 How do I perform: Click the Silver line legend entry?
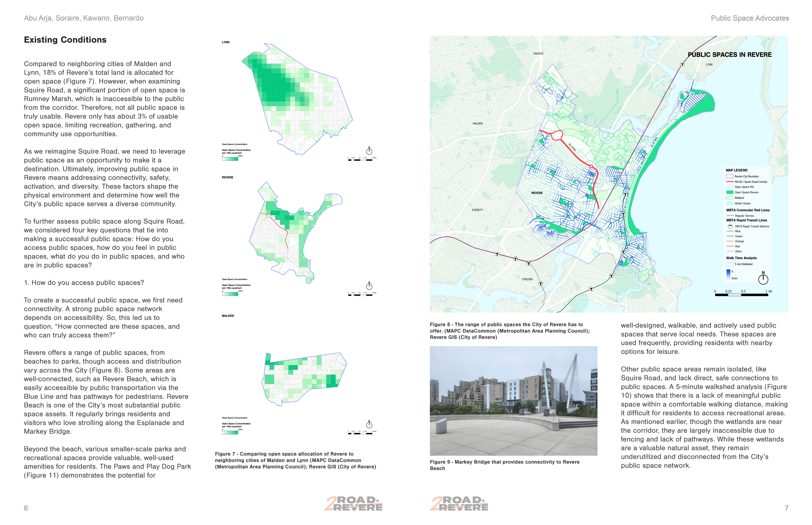click(x=734, y=251)
